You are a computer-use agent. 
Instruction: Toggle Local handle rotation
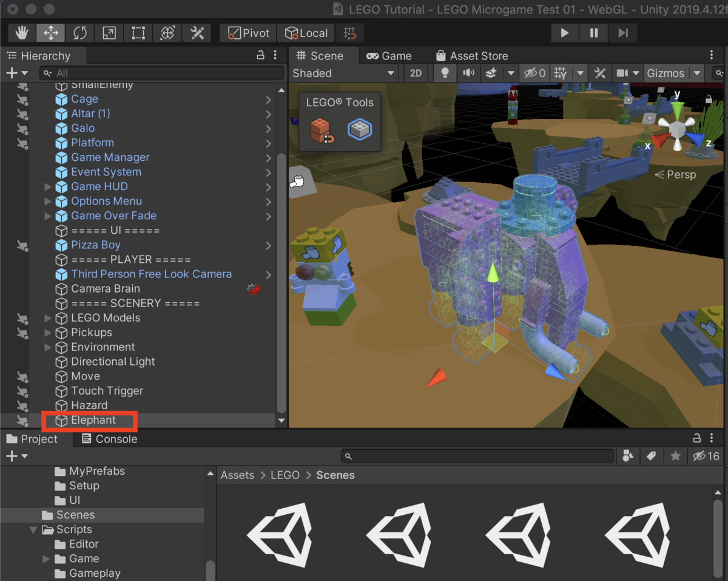[306, 33]
